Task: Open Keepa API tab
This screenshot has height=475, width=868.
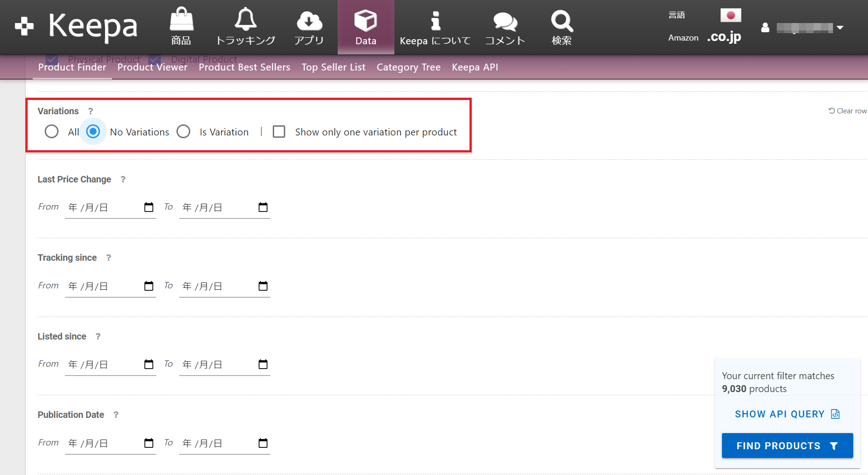Action: [x=475, y=67]
